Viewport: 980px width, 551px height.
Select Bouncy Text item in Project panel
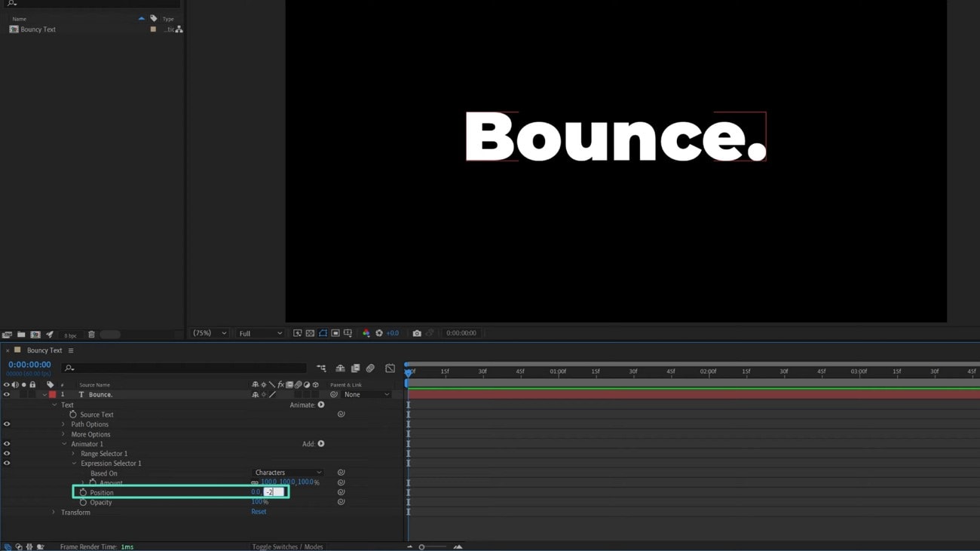pyautogui.click(x=38, y=29)
